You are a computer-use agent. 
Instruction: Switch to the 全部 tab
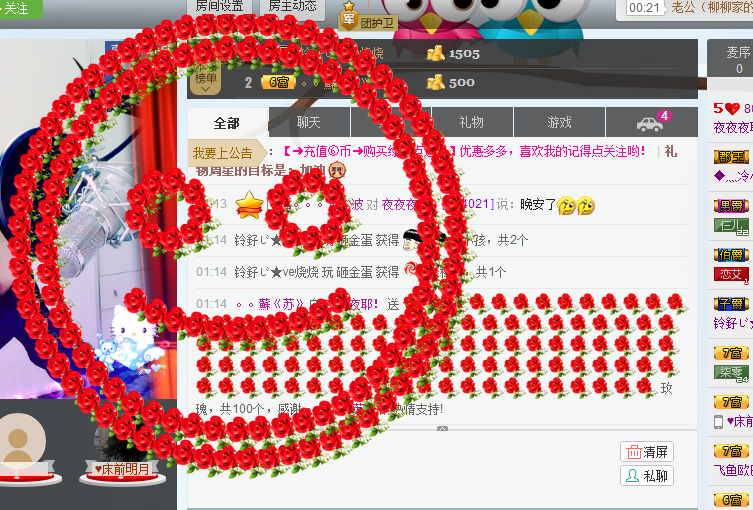tap(227, 122)
